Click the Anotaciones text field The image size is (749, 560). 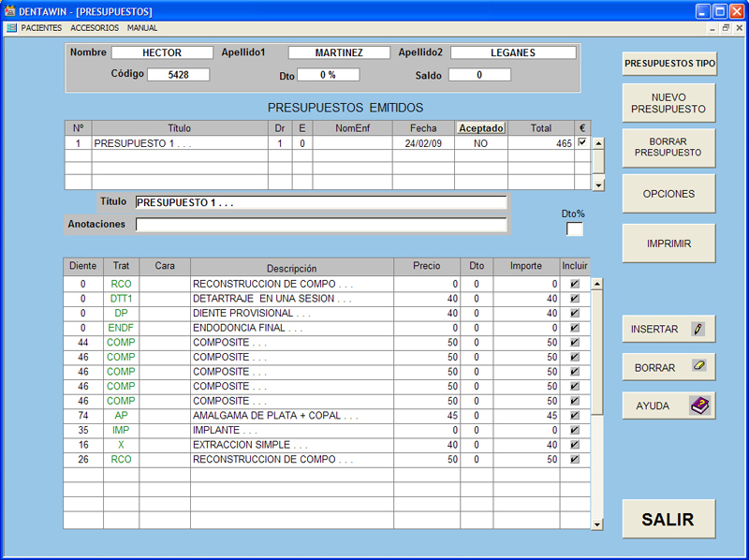coord(321,225)
